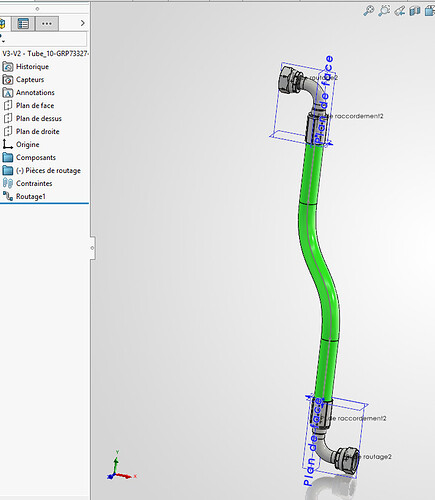
Task: Click the Origine axis icon
Action: click(8, 144)
